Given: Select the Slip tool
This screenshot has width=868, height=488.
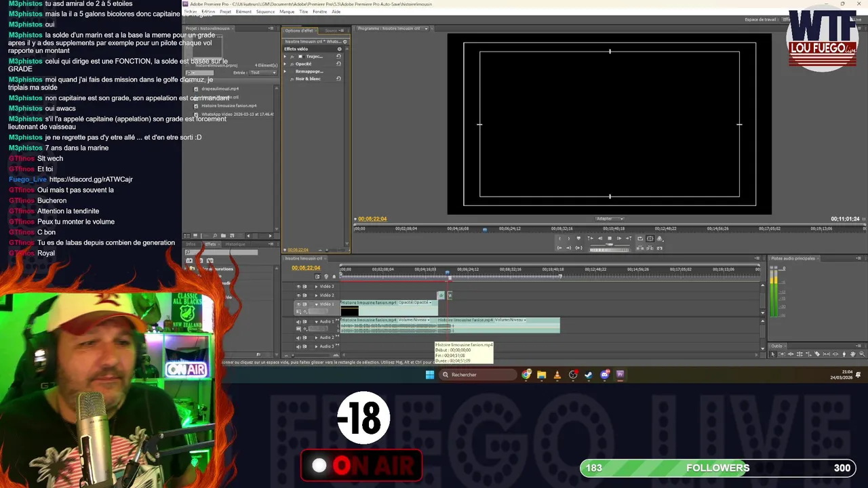Looking at the screenshot, I should point(826,354).
